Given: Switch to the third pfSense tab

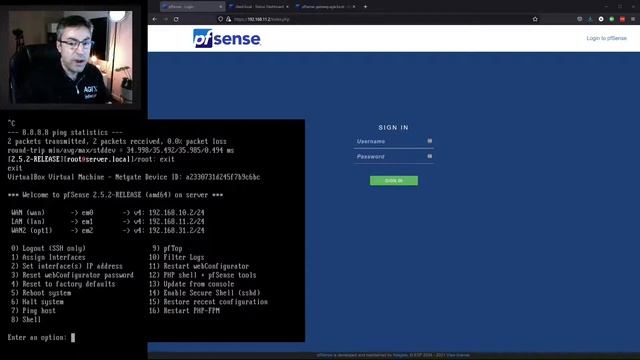Looking at the screenshot, I should [x=325, y=7].
